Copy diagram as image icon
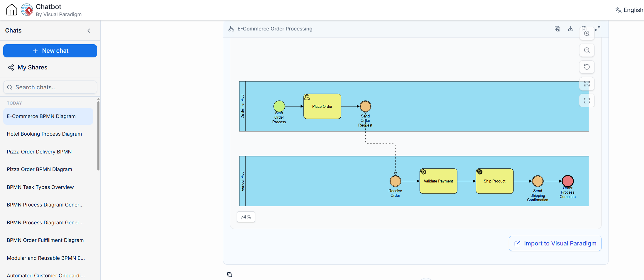Viewport: 644px width, 280px height. click(557, 29)
